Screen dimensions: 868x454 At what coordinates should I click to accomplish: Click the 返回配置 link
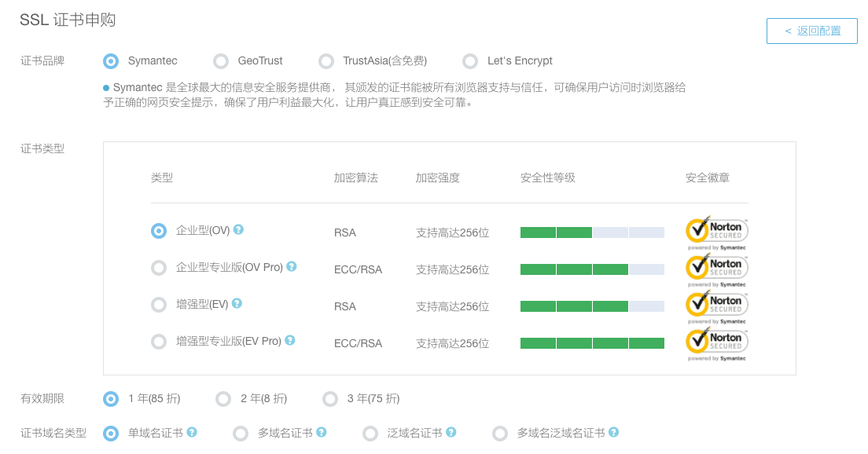click(811, 31)
